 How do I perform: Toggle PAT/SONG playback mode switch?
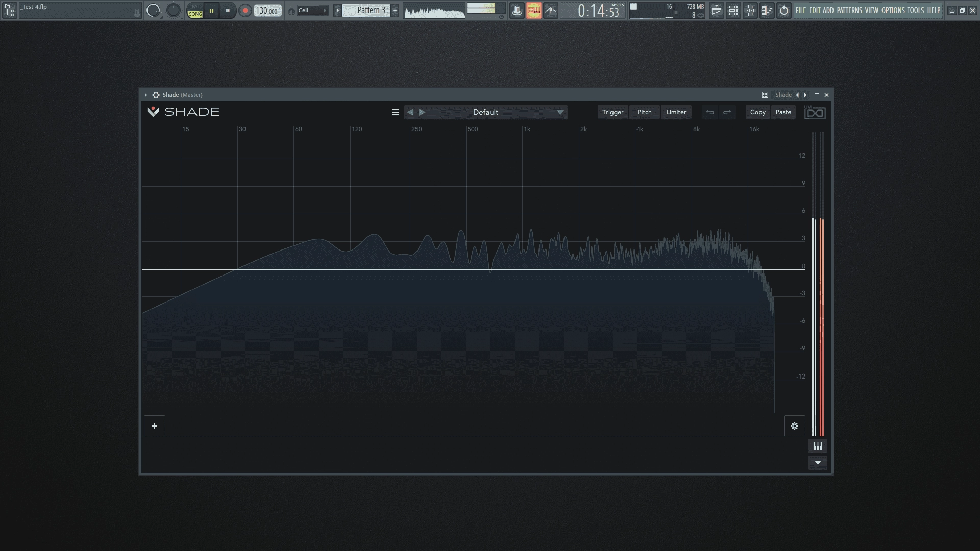pyautogui.click(x=195, y=10)
